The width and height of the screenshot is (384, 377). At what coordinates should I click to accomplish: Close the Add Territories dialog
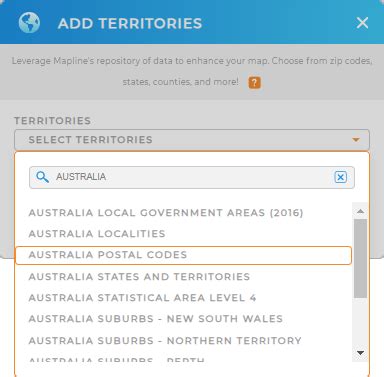(x=362, y=23)
